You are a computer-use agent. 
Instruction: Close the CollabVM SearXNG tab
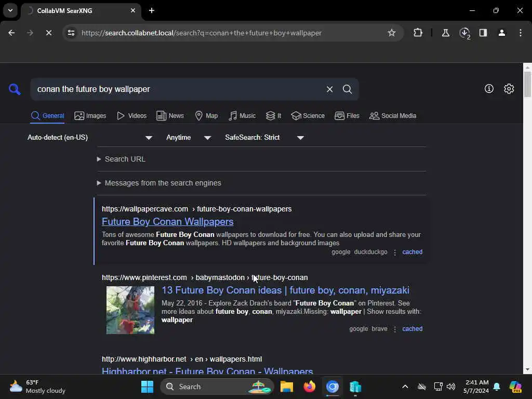coord(133,10)
